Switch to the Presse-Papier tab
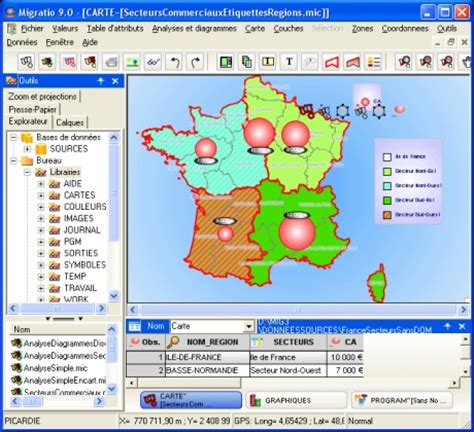Screen dimensions: 474x432 (x=33, y=109)
